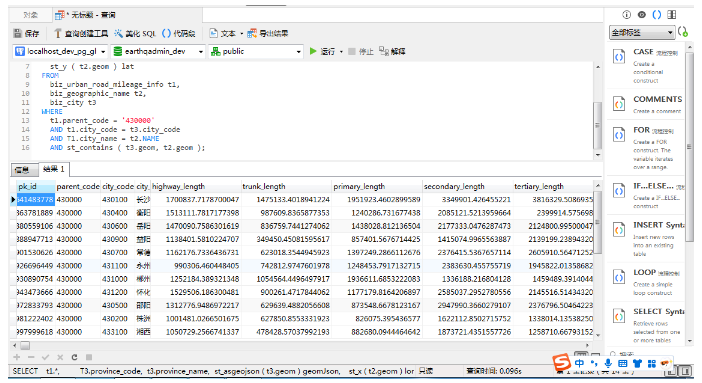This screenshot has height=383, width=702.
Task: Click the tertiary_length column header
Action: click(553, 186)
